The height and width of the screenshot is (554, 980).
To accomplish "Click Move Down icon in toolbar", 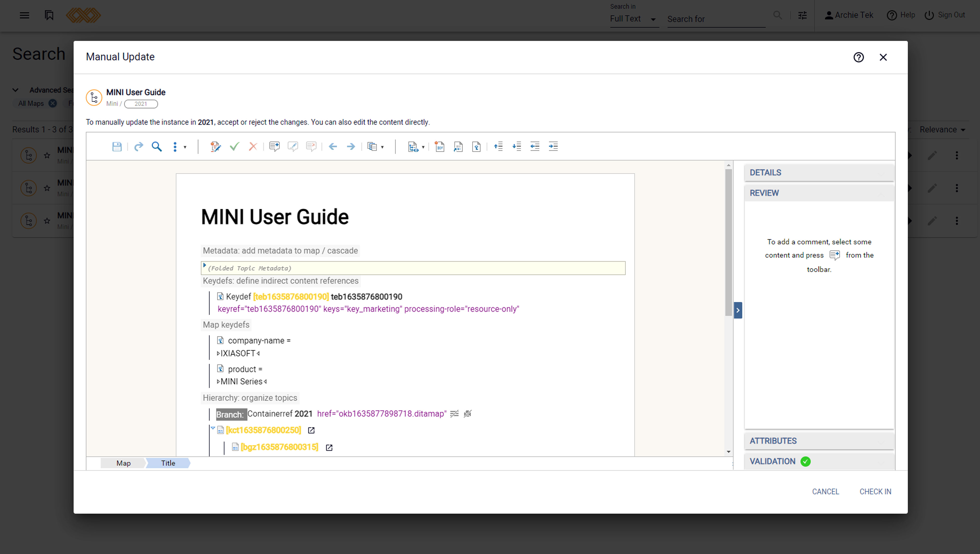I will [x=516, y=147].
